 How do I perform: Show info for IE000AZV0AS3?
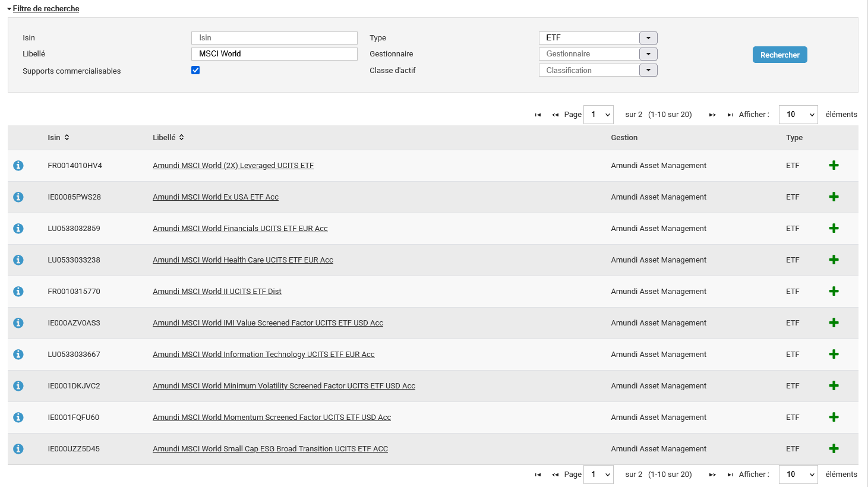[18, 323]
